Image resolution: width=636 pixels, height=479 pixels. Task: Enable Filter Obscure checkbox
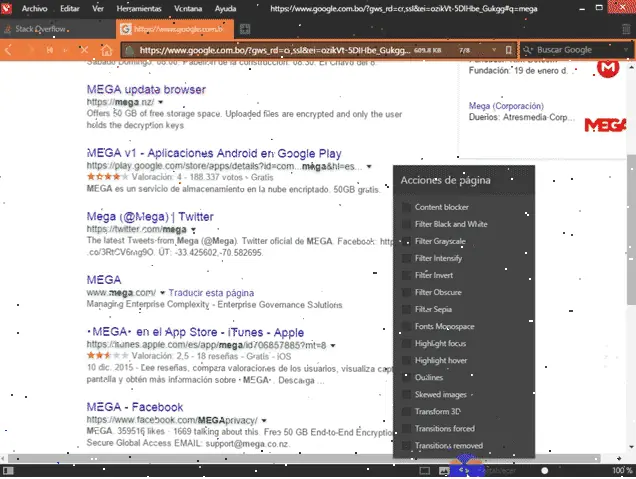point(406,292)
